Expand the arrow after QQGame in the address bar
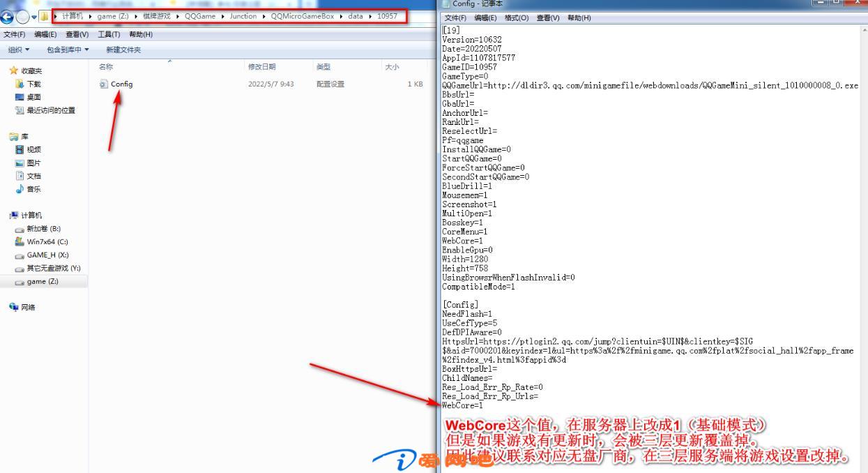The width and height of the screenshot is (868, 473). tap(222, 17)
